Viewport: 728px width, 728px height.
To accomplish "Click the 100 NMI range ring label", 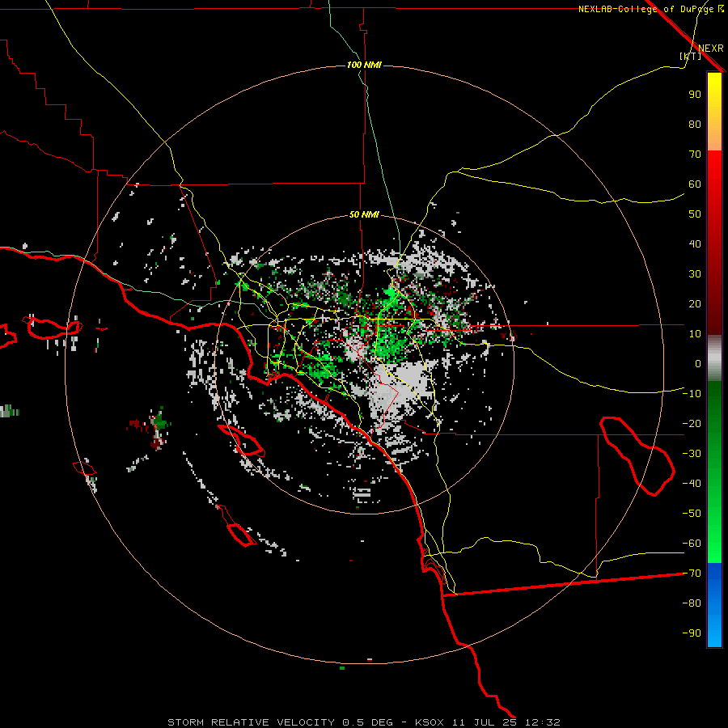I will (364, 65).
